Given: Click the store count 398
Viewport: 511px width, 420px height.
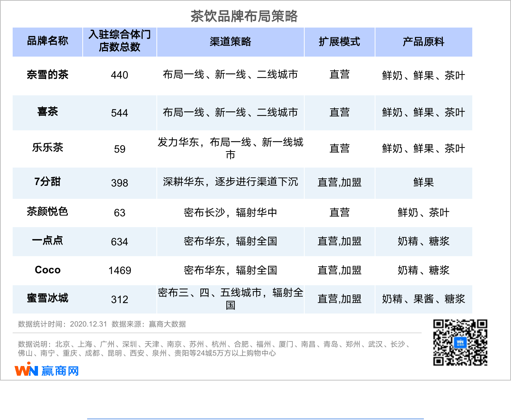Looking at the screenshot, I should click(120, 183).
